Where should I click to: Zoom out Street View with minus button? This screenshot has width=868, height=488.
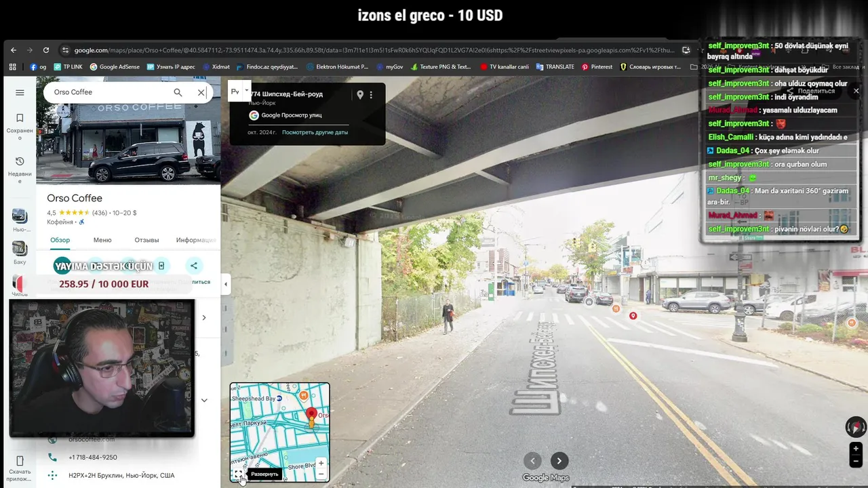856,461
